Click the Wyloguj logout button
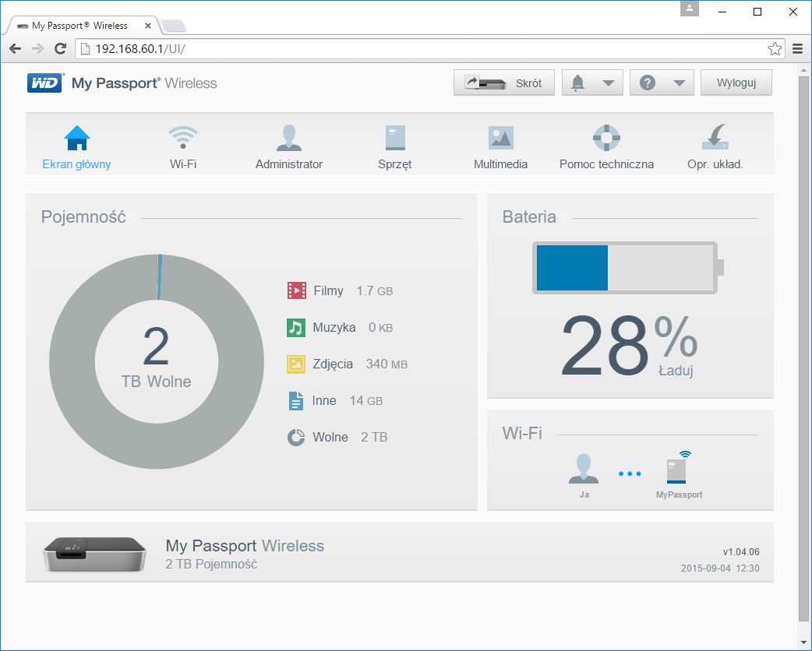812x651 pixels. click(x=736, y=82)
